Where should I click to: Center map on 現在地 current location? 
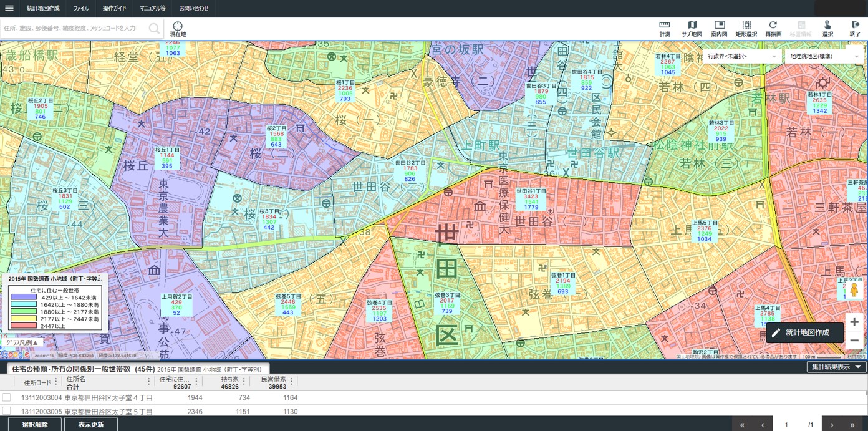(x=178, y=29)
